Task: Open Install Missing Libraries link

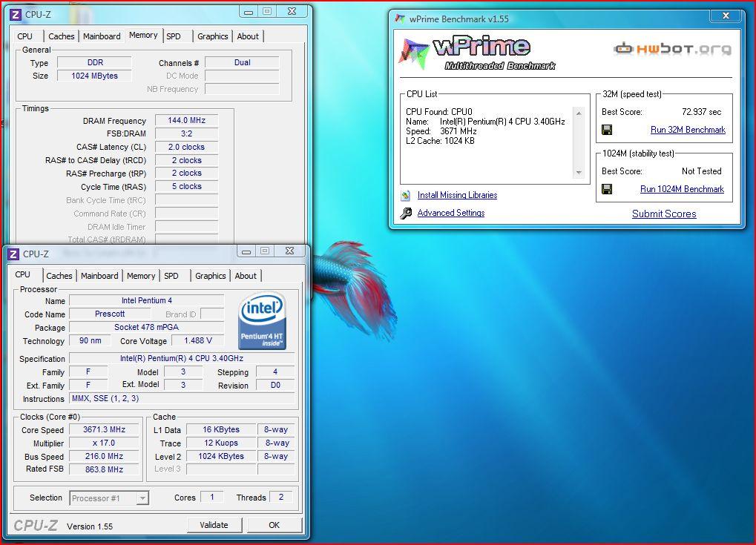Action: click(457, 195)
